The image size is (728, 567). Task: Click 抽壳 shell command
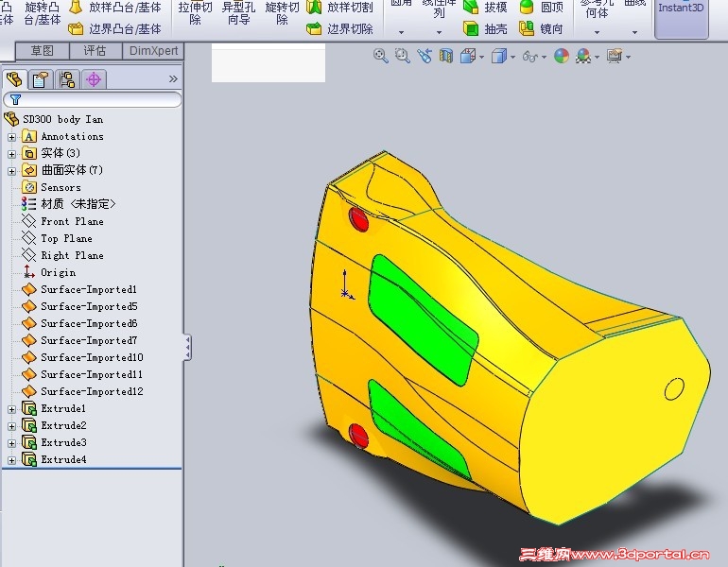click(x=485, y=29)
